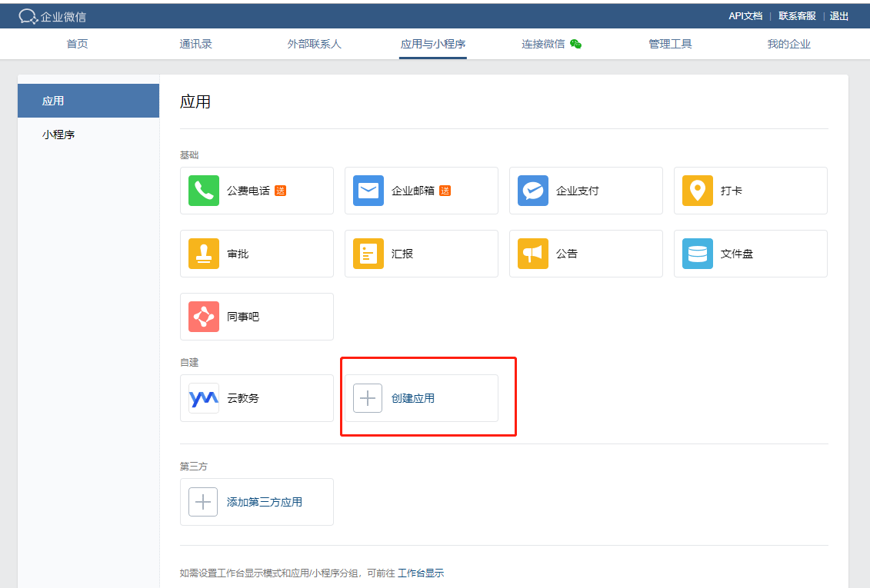The image size is (870, 588).
Task: Open the 汇报 document icon
Action: point(368,254)
